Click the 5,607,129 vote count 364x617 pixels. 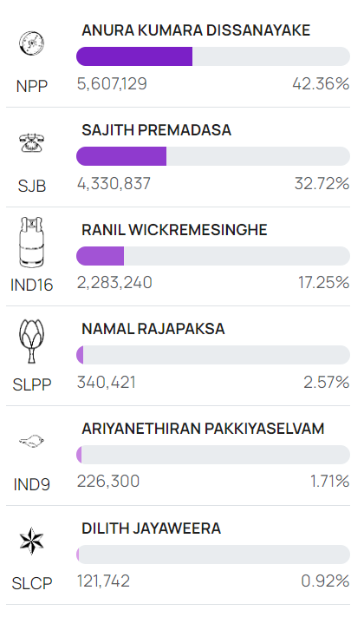pyautogui.click(x=112, y=84)
